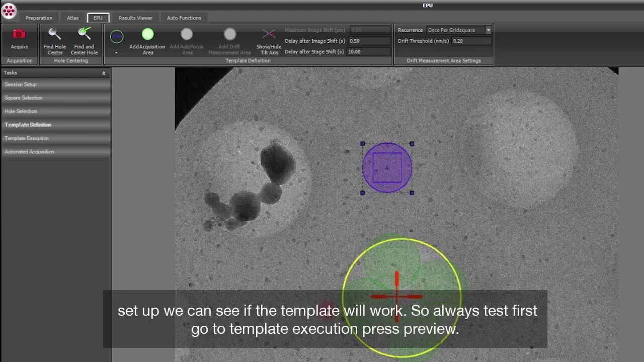
Task: Click the Acquire camera icon
Action: click(19, 35)
